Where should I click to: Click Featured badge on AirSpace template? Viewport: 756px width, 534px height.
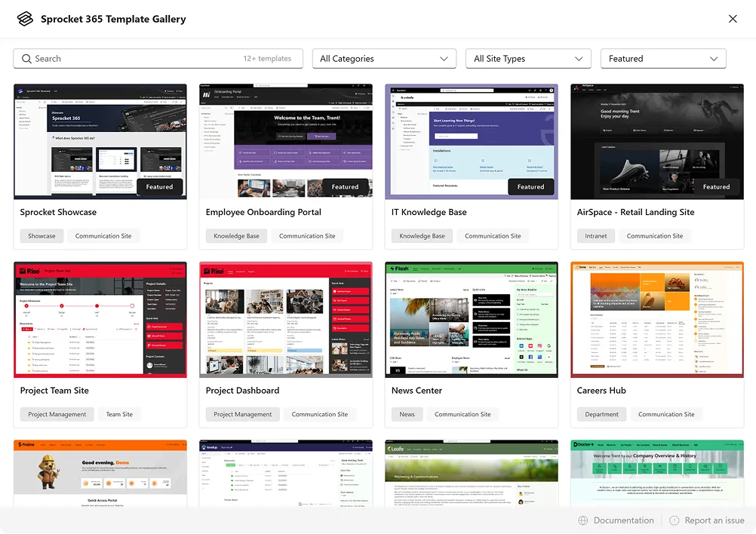pyautogui.click(x=717, y=187)
